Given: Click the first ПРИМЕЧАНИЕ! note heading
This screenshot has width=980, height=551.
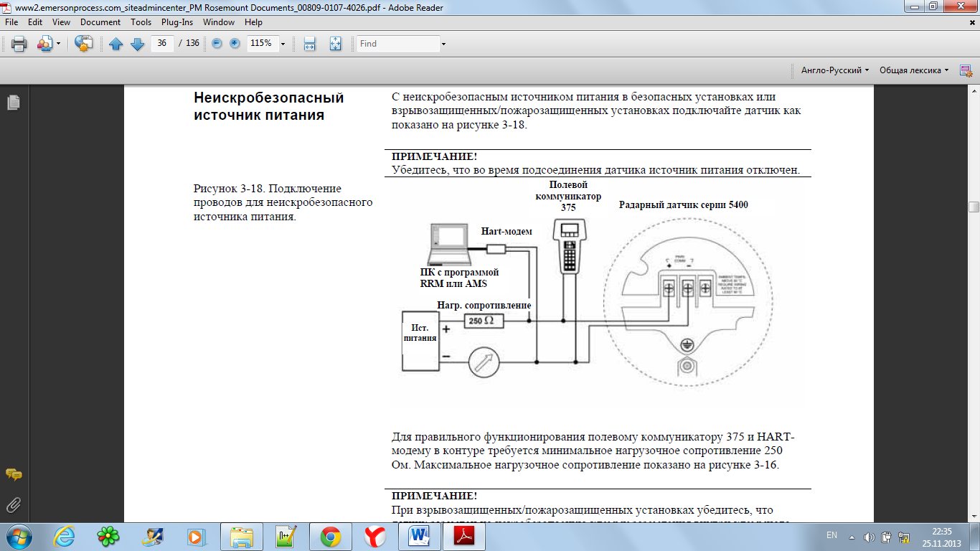Looking at the screenshot, I should pyautogui.click(x=434, y=156).
